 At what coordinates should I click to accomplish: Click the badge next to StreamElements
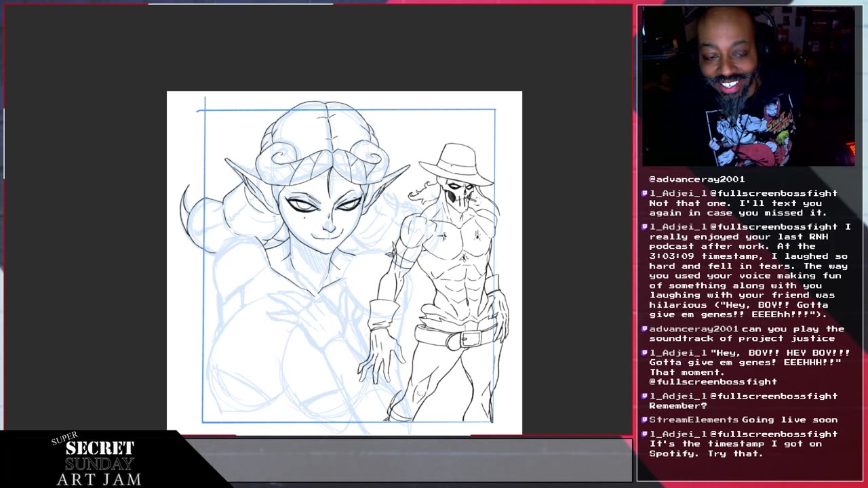pos(645,420)
